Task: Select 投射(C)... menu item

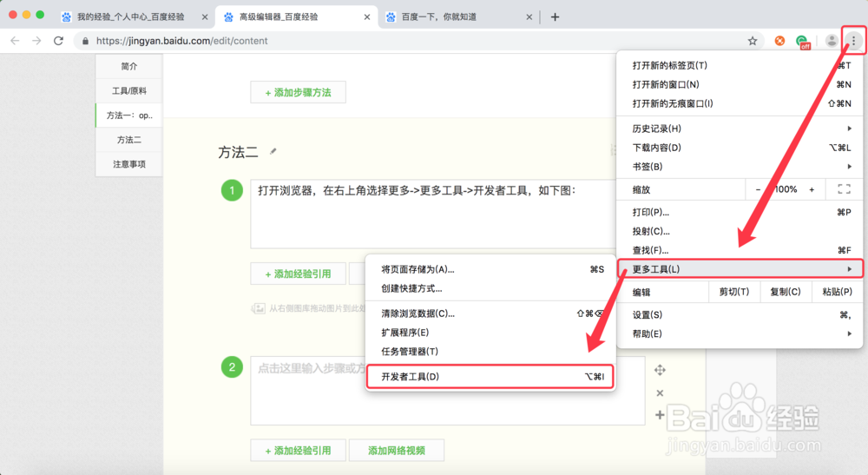Action: (x=739, y=231)
